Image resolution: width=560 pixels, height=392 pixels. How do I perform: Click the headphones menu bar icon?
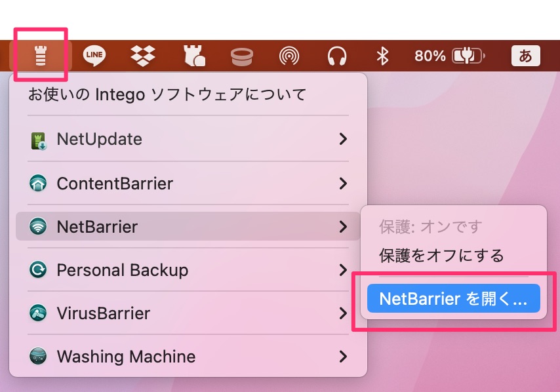tap(337, 56)
